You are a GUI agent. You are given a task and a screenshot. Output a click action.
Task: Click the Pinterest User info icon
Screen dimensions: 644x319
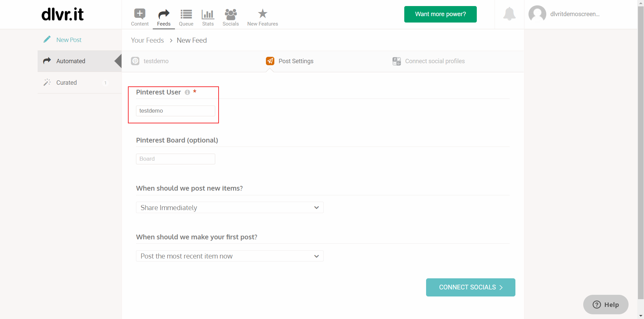pos(187,92)
